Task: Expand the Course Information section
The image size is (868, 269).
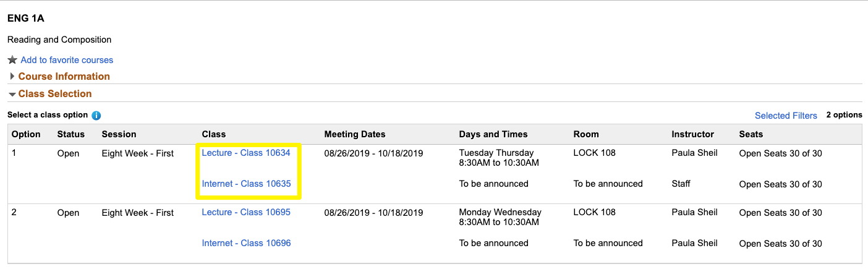Action: pyautogui.click(x=64, y=77)
